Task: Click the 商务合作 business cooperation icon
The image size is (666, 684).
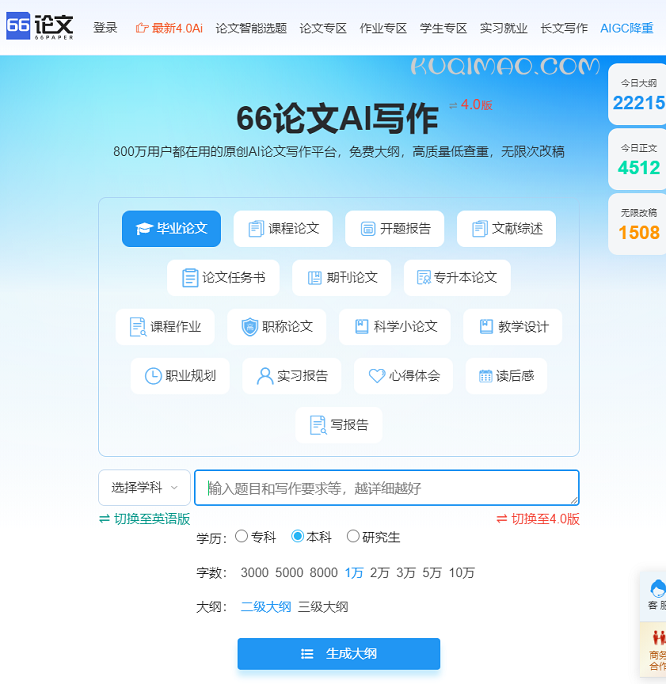Action: tap(659, 638)
